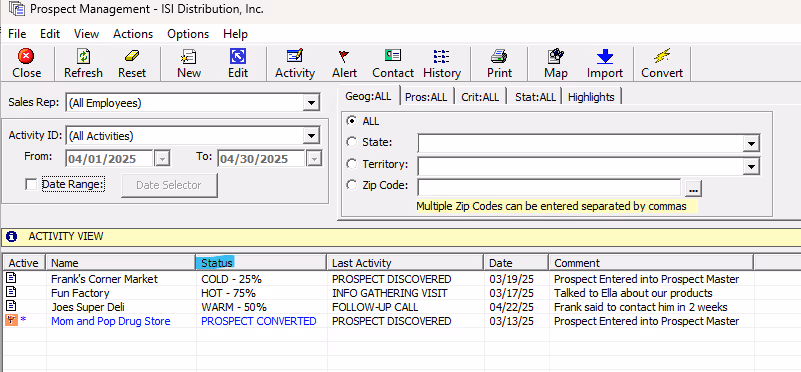Switch to the Pros:ALL tab
801x372 pixels.
pos(426,97)
